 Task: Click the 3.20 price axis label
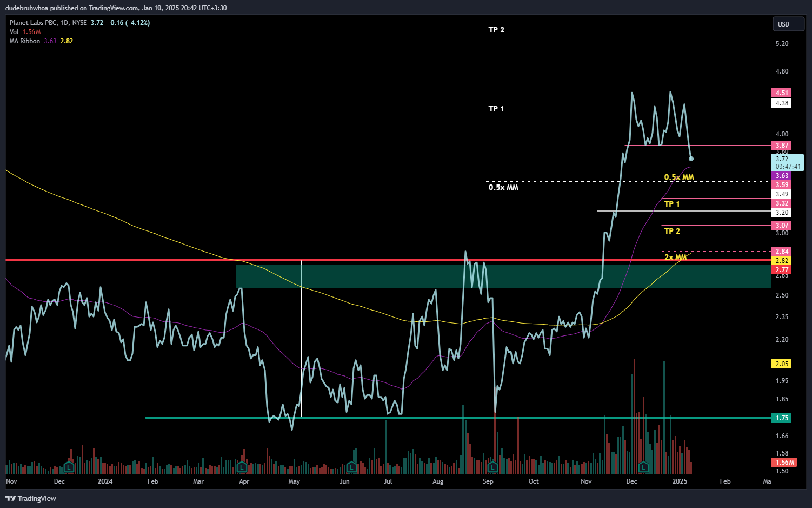pos(782,213)
